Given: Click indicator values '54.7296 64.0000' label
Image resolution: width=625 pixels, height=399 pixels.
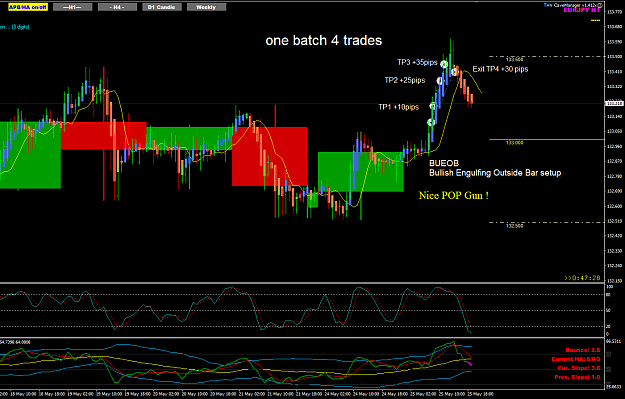Looking at the screenshot, I should pyautogui.click(x=15, y=342).
